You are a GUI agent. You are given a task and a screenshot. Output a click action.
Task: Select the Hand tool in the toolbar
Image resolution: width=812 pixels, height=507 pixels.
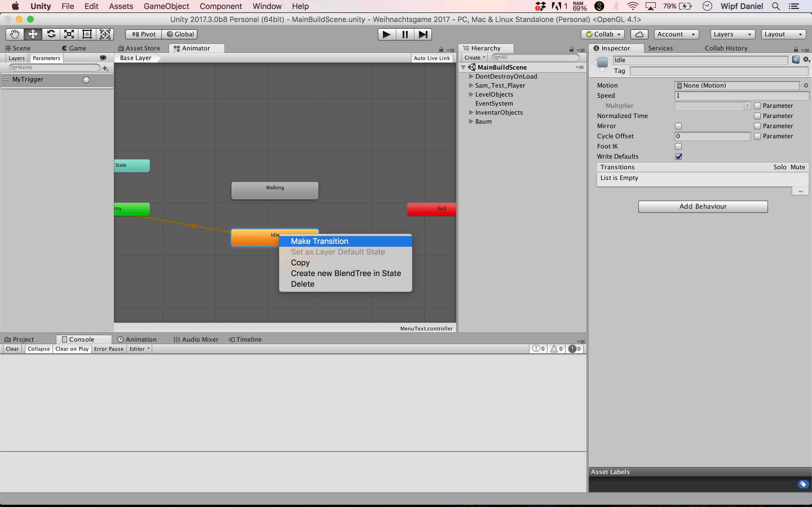pyautogui.click(x=14, y=34)
